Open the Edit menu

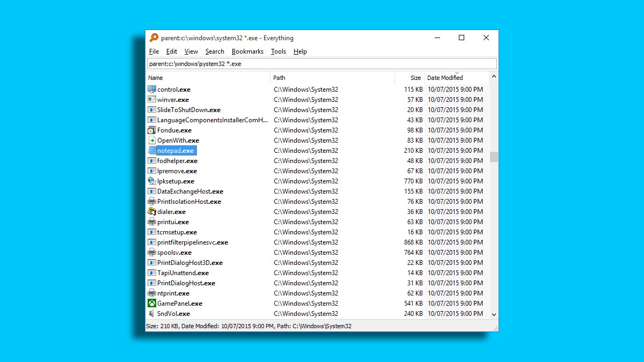[x=172, y=51]
